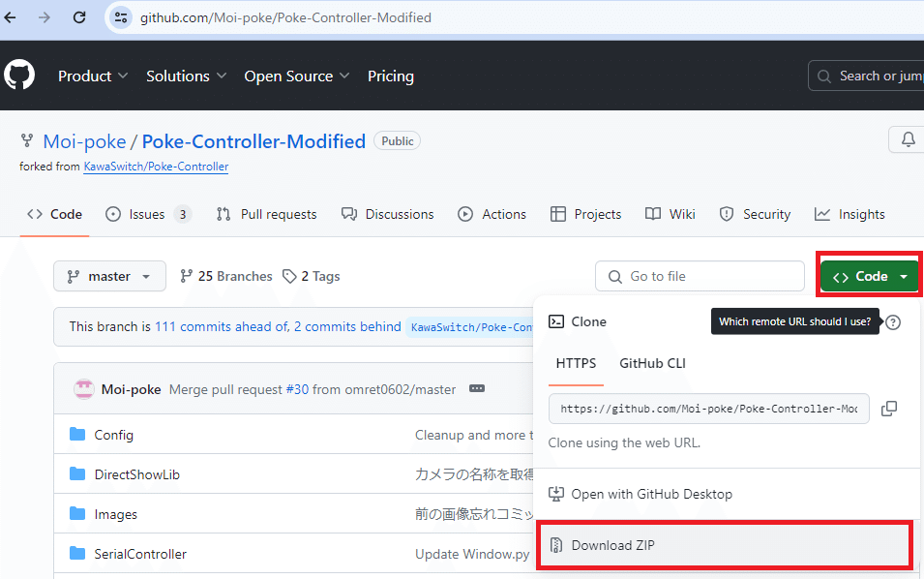This screenshot has height=579, width=924.
Task: Click the clone URL text field
Action: [709, 409]
